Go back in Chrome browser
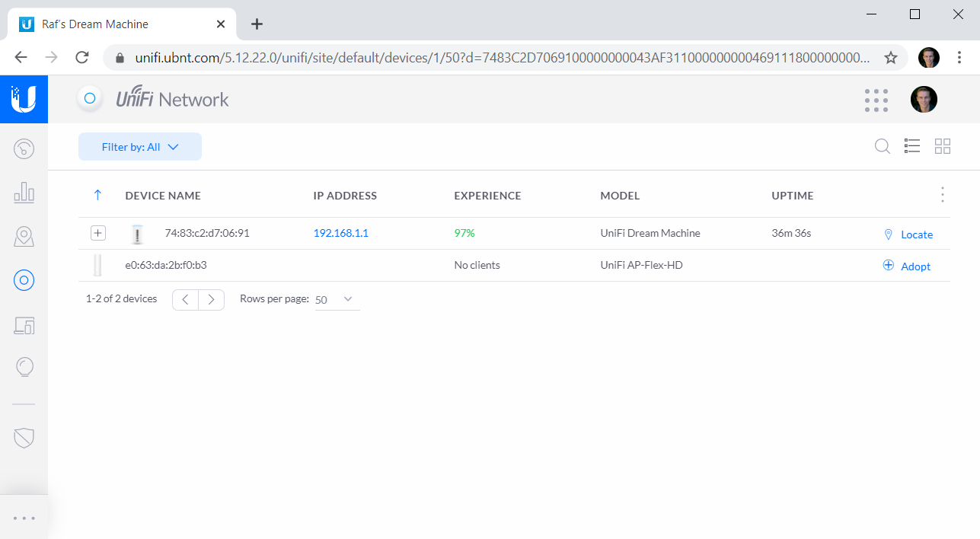Screen dimensions: 980x539 point(21,58)
